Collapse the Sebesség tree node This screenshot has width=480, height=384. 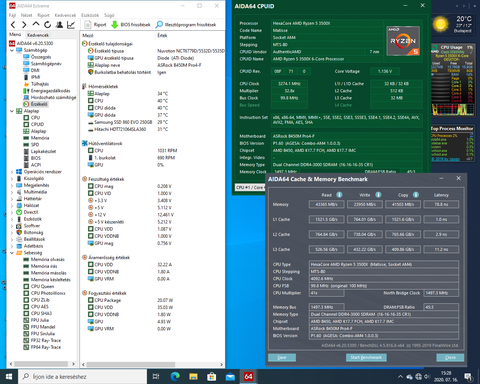(x=12, y=253)
